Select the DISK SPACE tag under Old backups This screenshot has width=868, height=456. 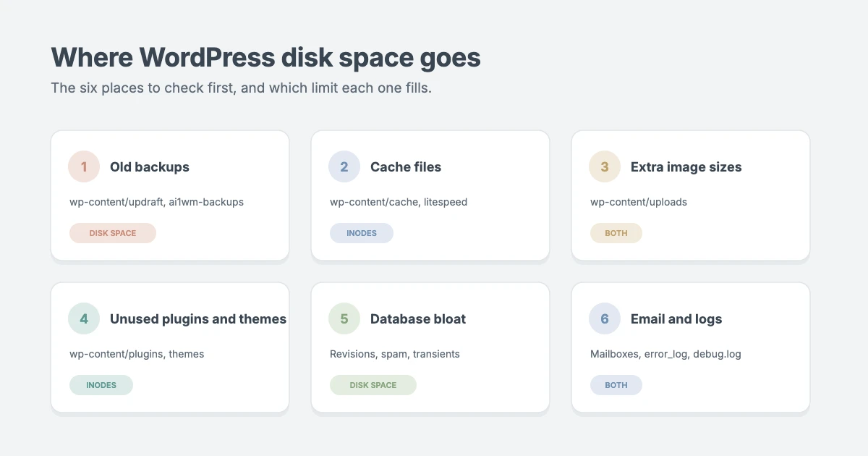click(113, 233)
